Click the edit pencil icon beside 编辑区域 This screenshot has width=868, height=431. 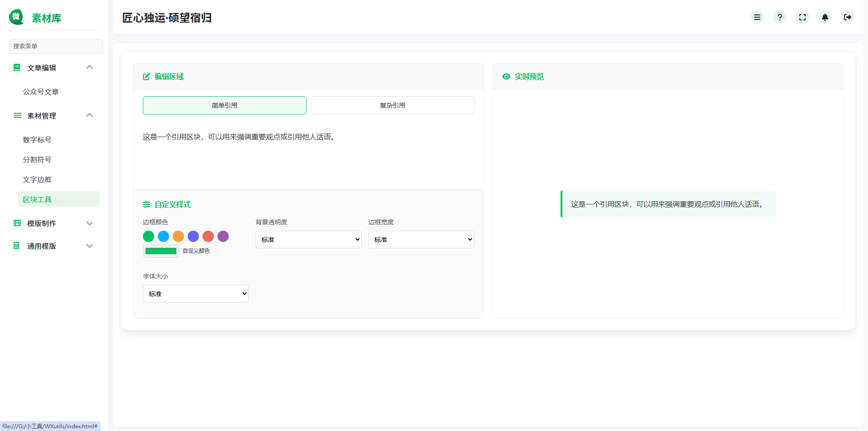click(146, 76)
